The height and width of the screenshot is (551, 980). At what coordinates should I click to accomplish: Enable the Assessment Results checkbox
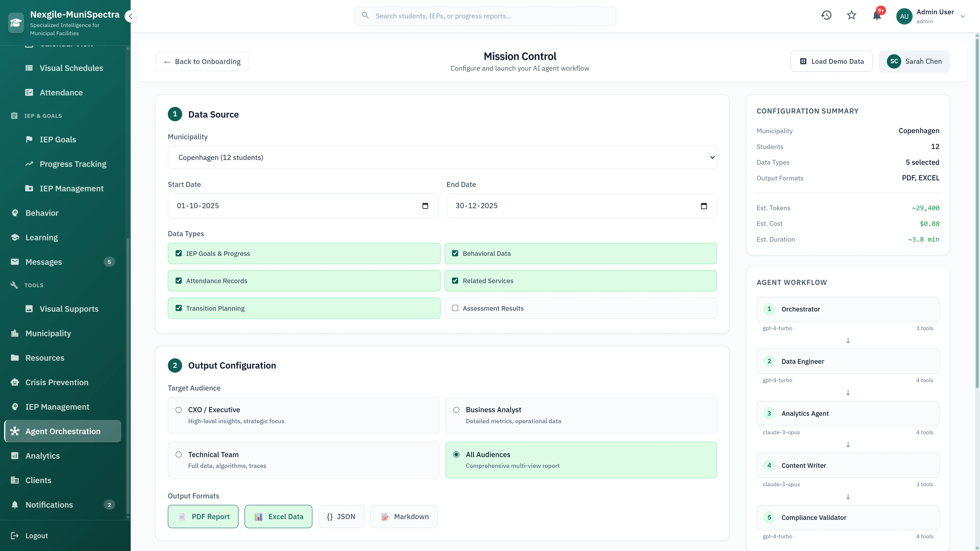[455, 308]
